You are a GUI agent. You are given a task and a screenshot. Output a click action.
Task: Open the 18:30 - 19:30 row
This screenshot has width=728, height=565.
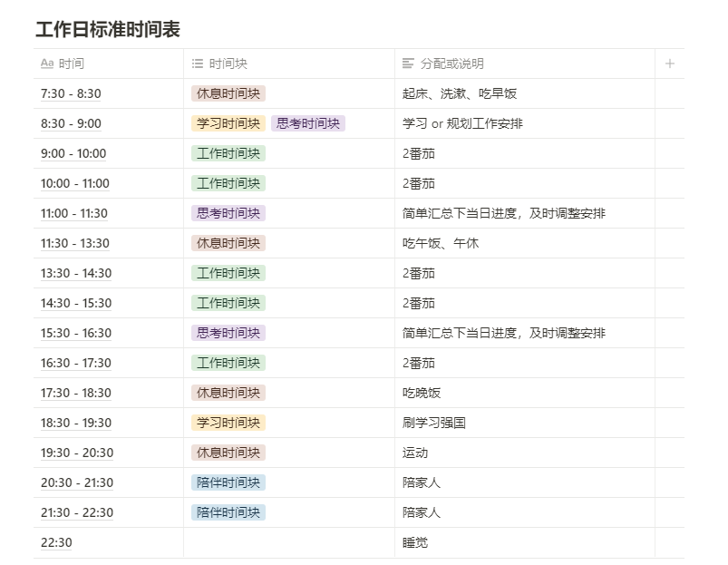click(x=75, y=423)
